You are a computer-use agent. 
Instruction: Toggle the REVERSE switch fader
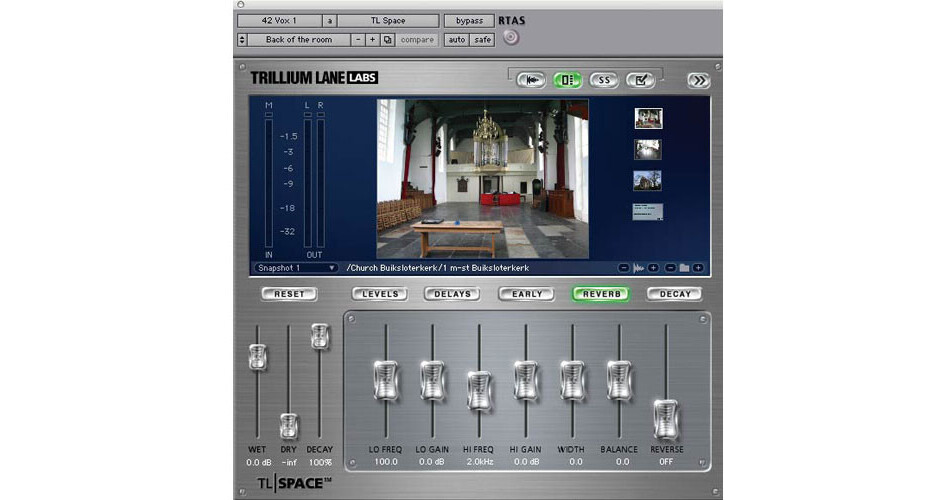point(665,419)
